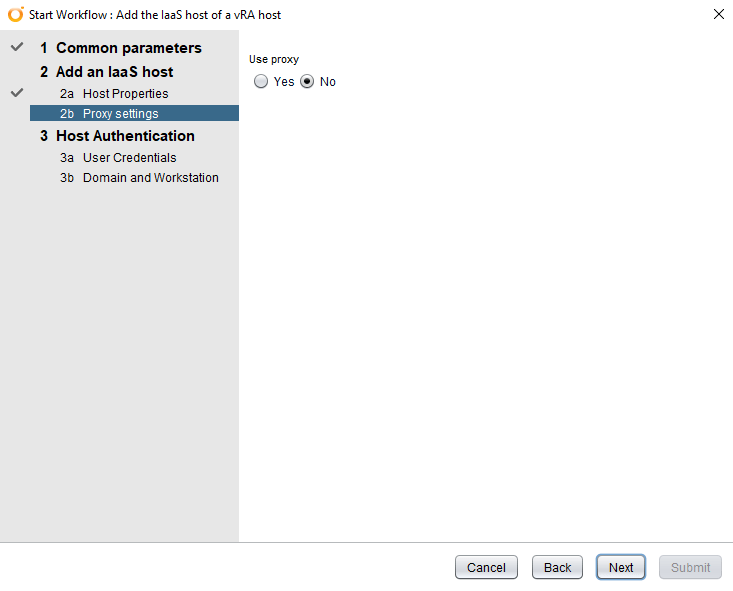
Task: Click the checkmark beside Common parameters
Action: [x=16, y=48]
